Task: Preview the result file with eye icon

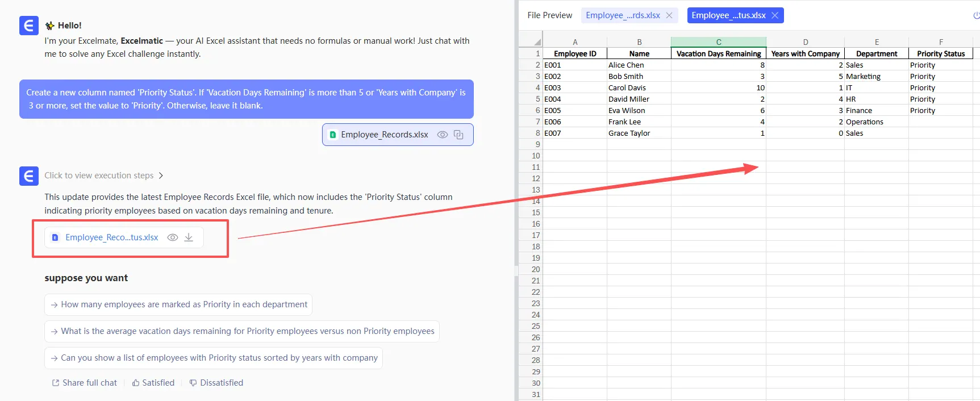Action: tap(173, 237)
